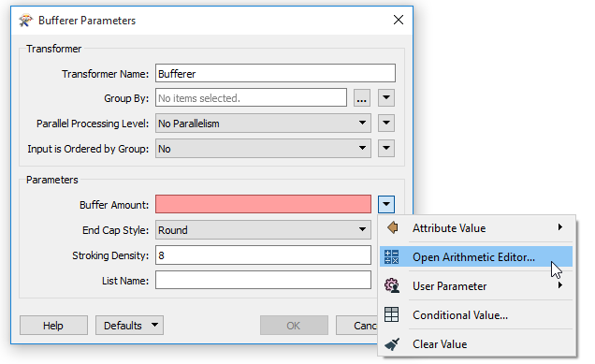Expand the User Parameter submenu arrow
The height and width of the screenshot is (364, 595).
click(x=560, y=285)
